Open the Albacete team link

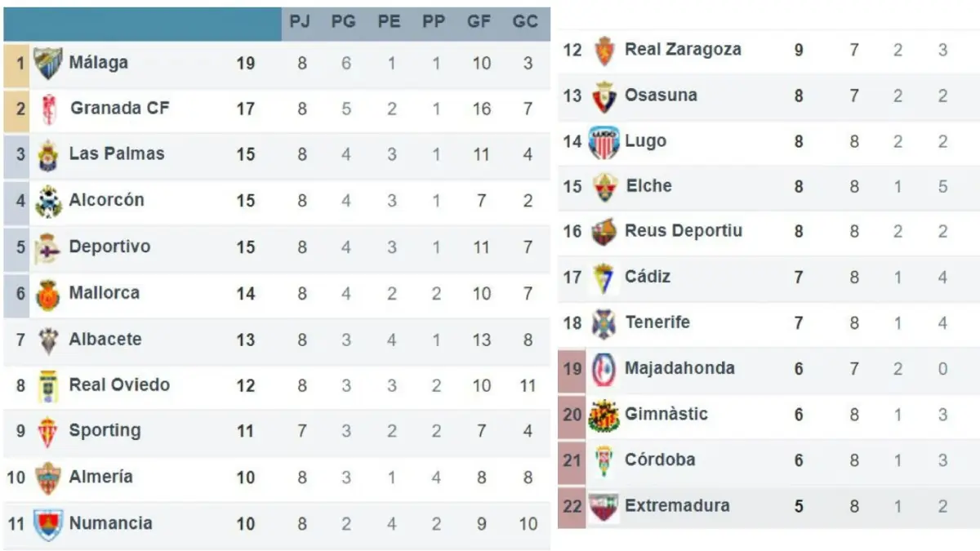tap(105, 339)
